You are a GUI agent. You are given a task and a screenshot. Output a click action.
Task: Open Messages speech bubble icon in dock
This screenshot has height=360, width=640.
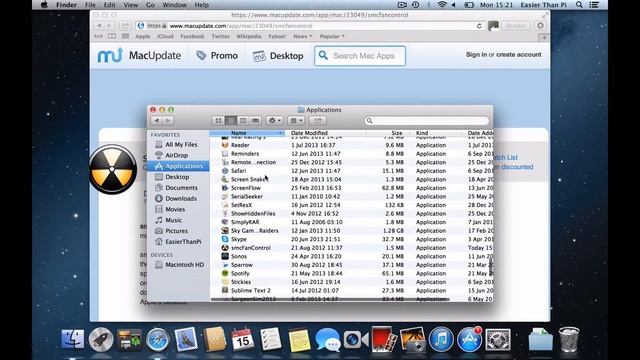pyautogui.click(x=328, y=340)
